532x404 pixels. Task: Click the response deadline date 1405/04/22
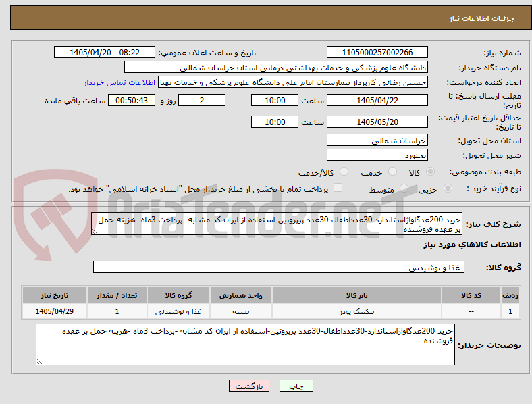[x=377, y=101]
